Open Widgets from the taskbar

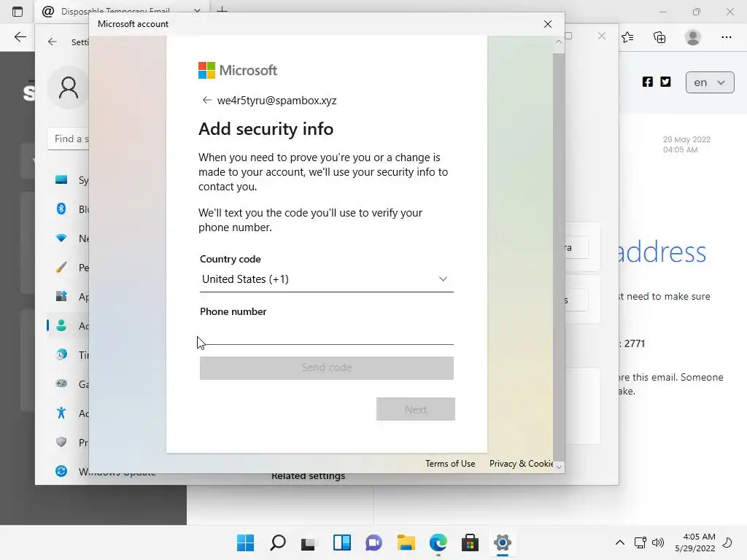click(x=342, y=542)
